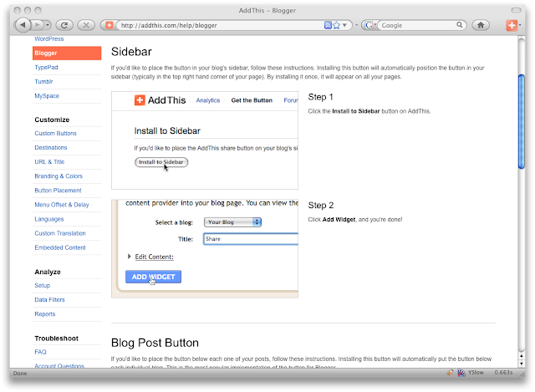Open the FAQ link under Troubleshoot

coord(40,352)
